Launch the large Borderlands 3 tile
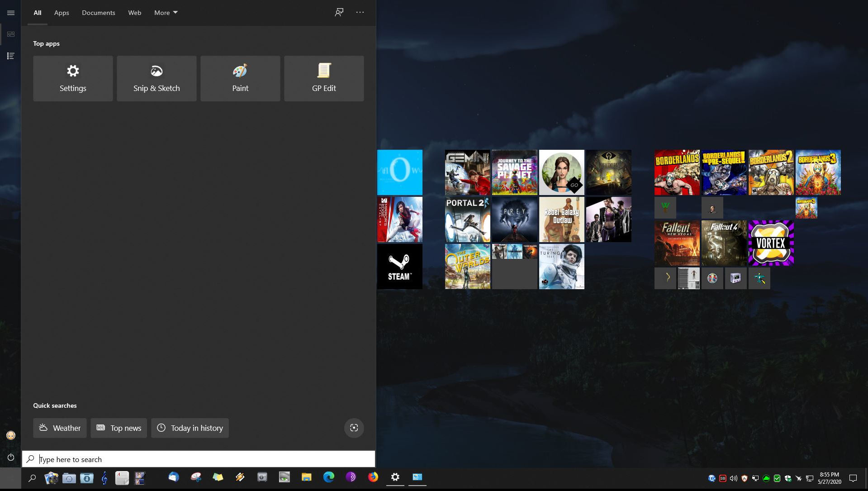This screenshot has height=491, width=868. [818, 172]
